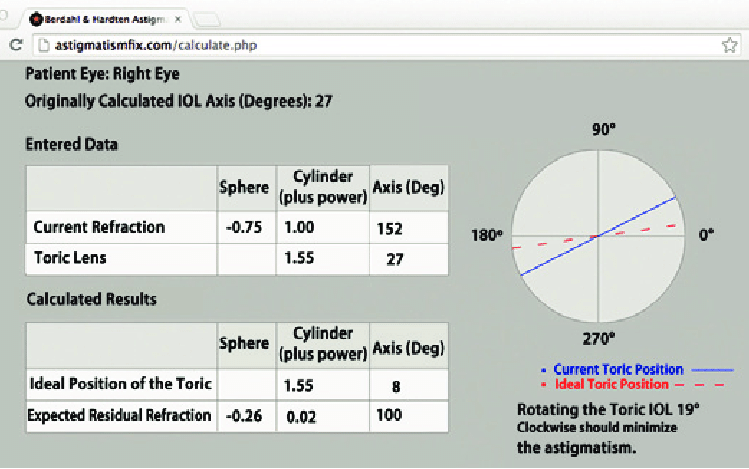Select residual refraction axis value 100
The image size is (749, 469).
pos(389,415)
